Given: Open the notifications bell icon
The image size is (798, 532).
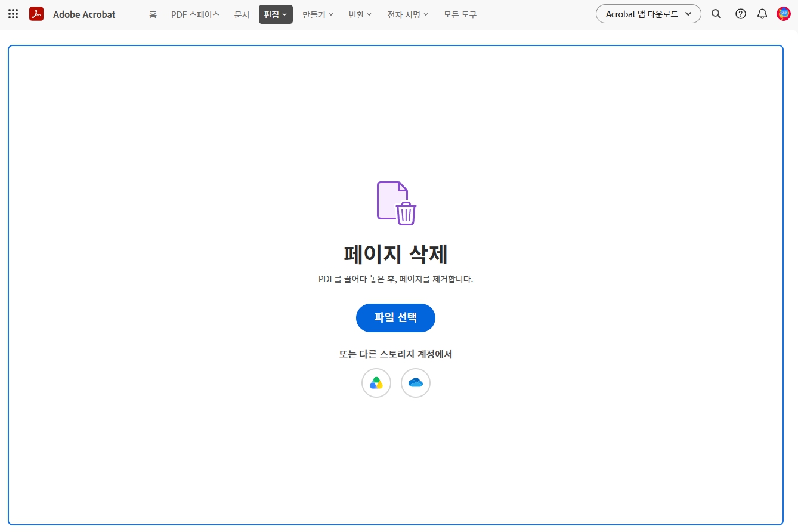Looking at the screenshot, I should (x=762, y=14).
